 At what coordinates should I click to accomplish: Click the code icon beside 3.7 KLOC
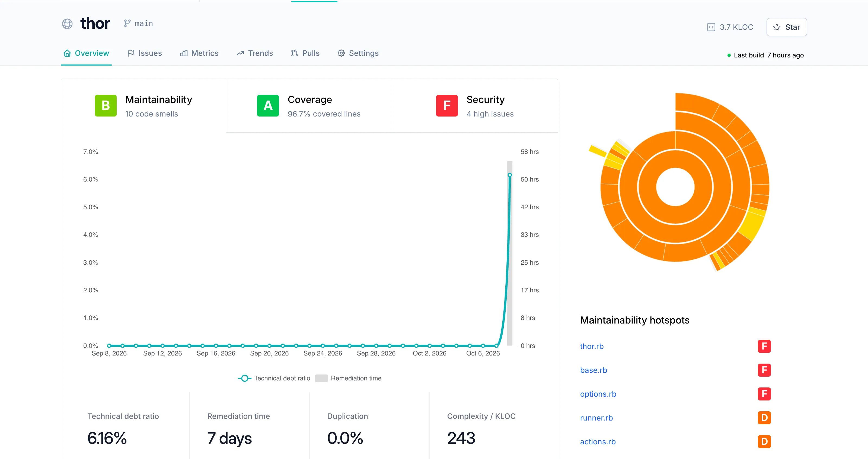tap(711, 27)
